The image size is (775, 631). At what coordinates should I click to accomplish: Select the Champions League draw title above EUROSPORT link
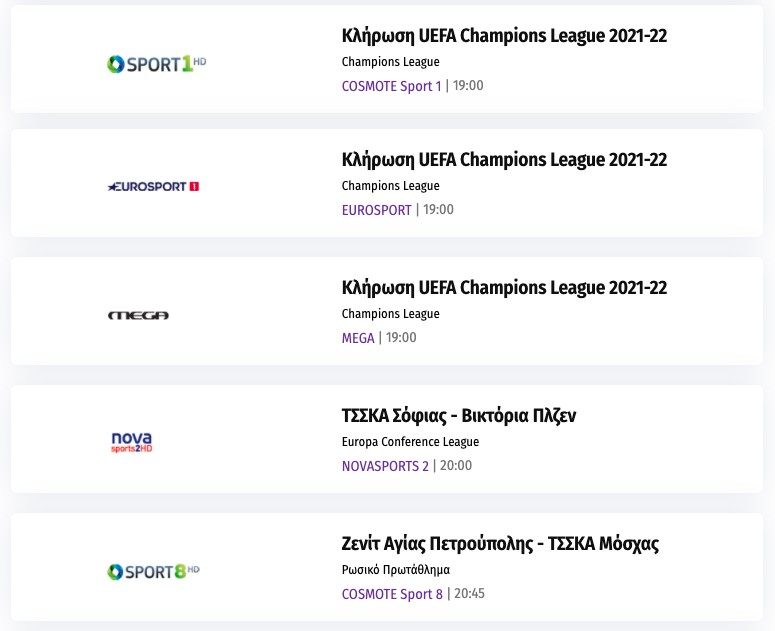(x=504, y=160)
